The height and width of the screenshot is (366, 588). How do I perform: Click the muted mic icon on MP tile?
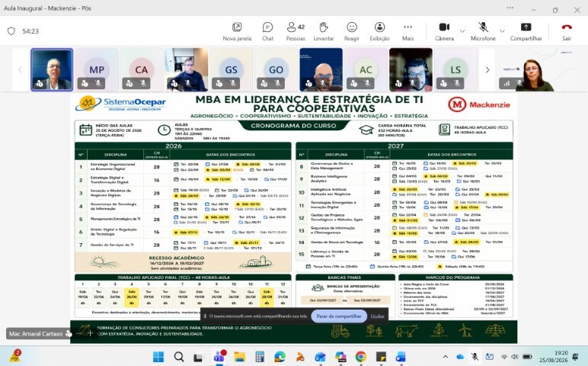(x=98, y=84)
